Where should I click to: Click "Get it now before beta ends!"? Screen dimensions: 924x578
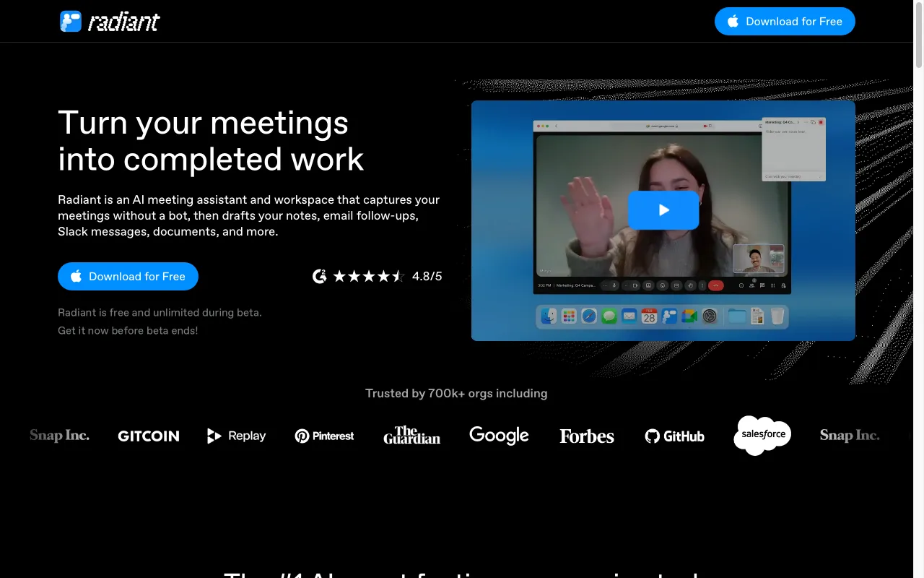128,330
